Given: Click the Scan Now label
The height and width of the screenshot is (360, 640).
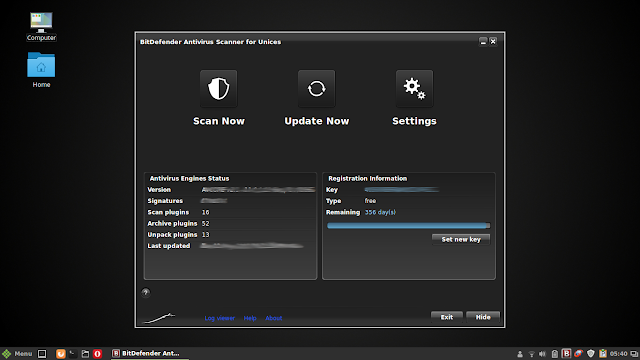Looking at the screenshot, I should (x=219, y=121).
